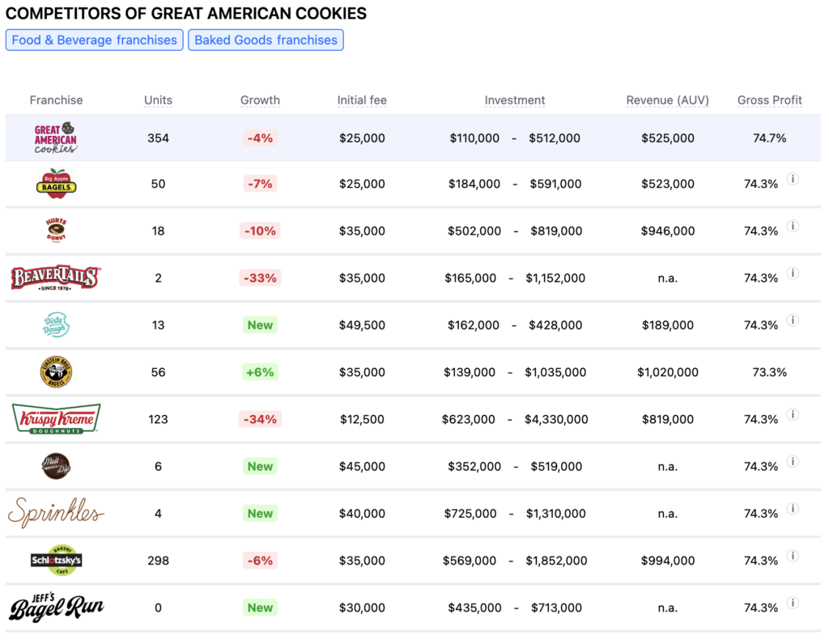
Task: Click the -4% growth badge
Action: (x=260, y=138)
